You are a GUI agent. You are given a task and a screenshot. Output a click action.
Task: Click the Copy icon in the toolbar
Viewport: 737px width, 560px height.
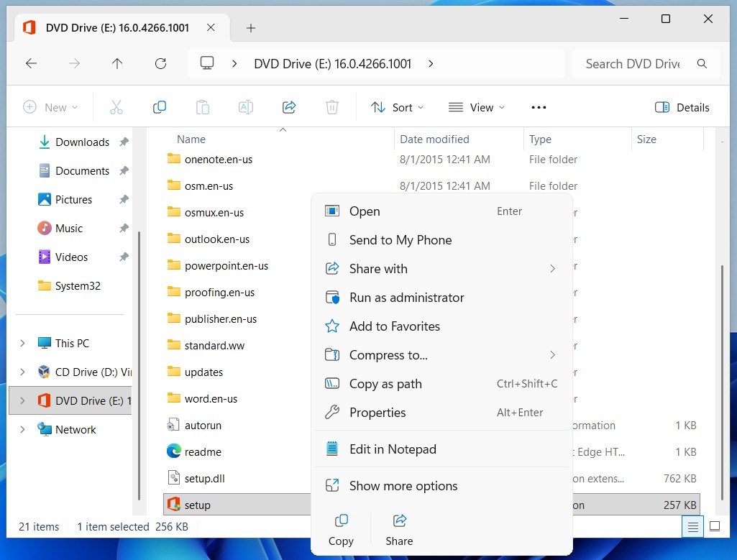(x=159, y=106)
